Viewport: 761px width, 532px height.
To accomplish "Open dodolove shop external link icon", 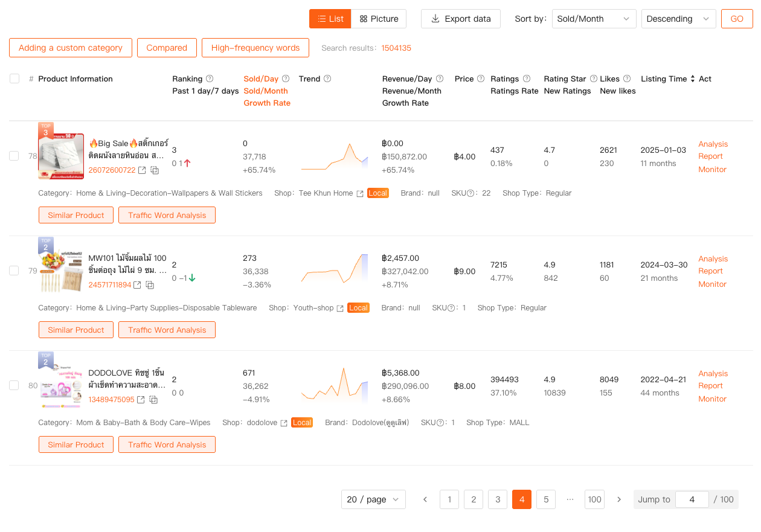I will 284,423.
